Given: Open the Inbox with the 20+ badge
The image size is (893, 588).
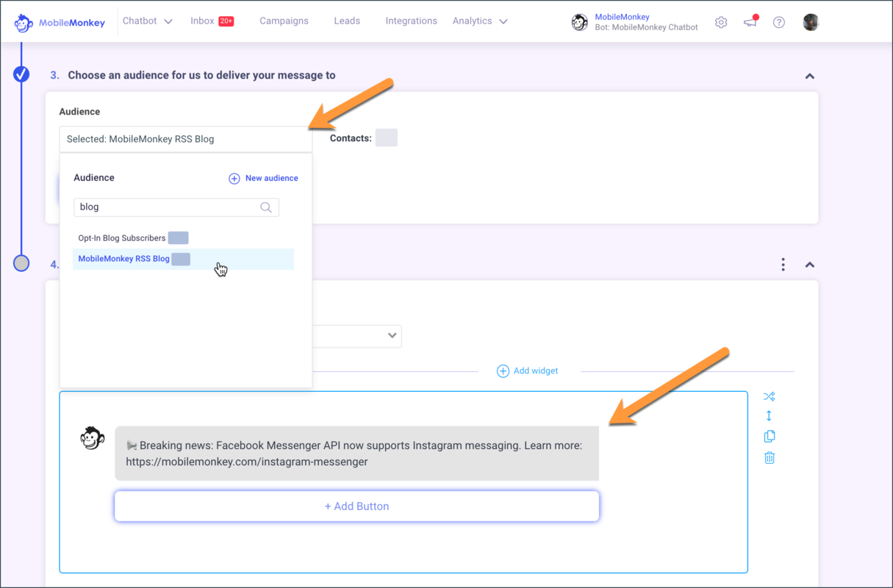Looking at the screenshot, I should click(212, 21).
